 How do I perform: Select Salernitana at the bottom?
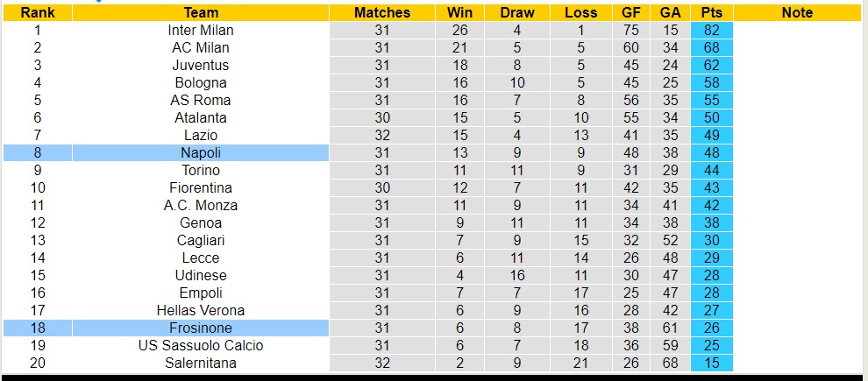coord(201,363)
